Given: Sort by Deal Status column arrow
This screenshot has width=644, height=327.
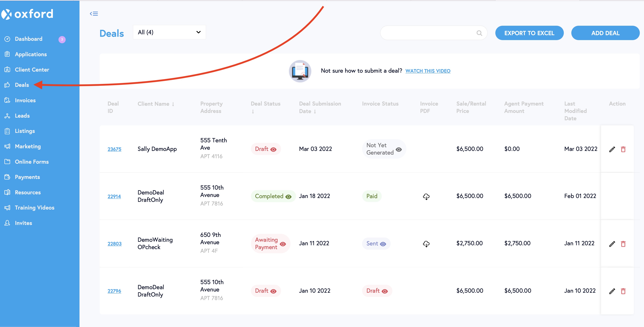Looking at the screenshot, I should pyautogui.click(x=253, y=112).
